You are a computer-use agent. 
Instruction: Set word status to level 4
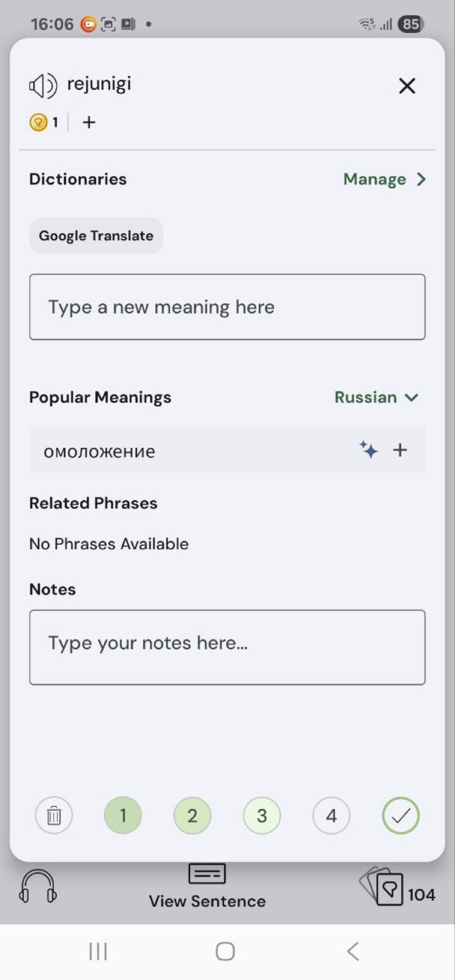click(x=331, y=815)
